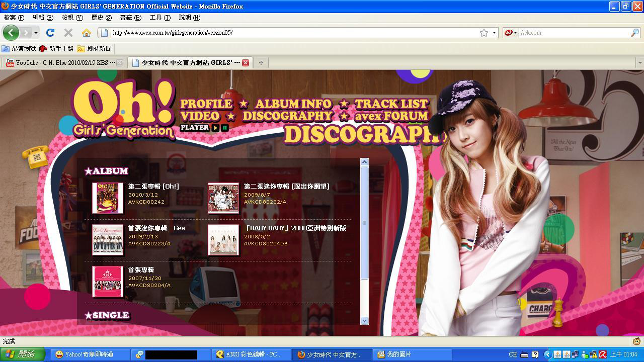
Task: Open the TRACK LIST page
Action: click(x=391, y=104)
